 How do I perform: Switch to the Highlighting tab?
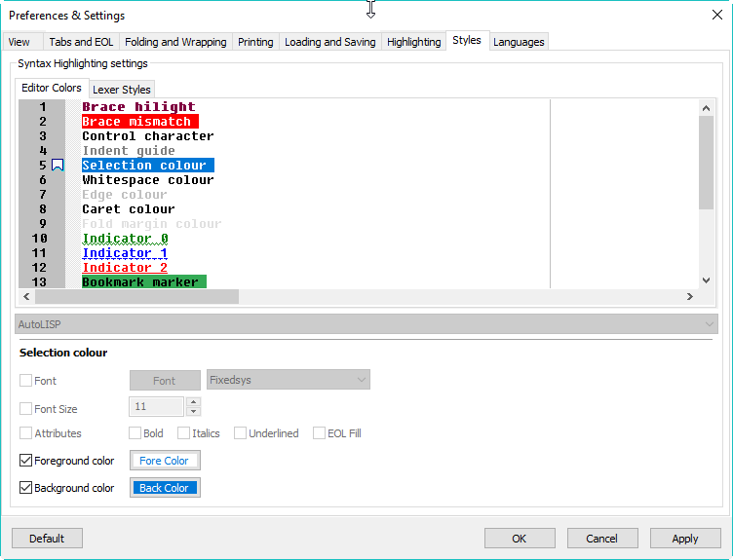pos(413,42)
